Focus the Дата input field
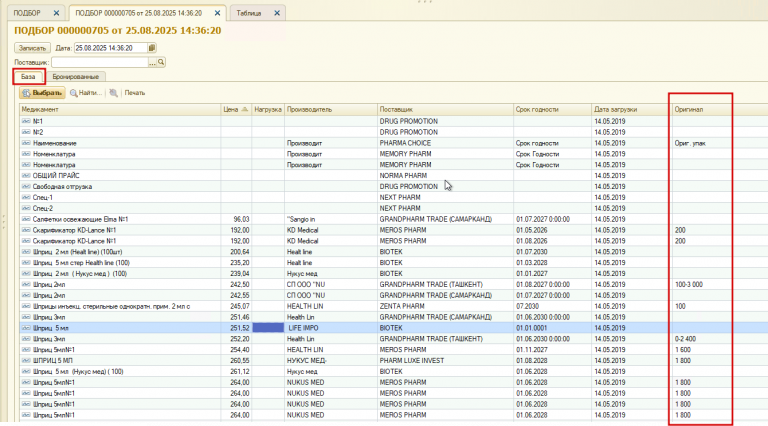The image size is (768, 426). tap(111, 48)
